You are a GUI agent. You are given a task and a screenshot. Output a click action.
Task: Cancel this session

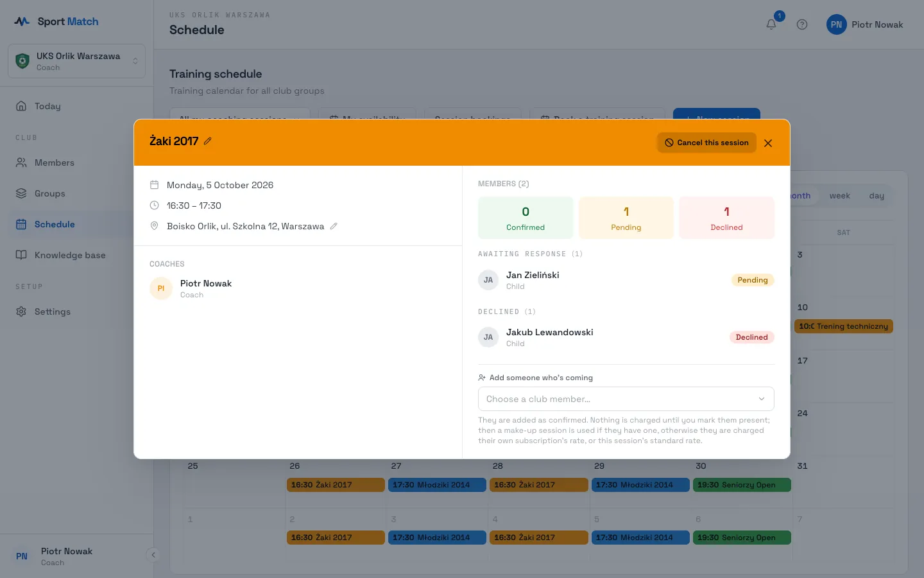point(706,143)
